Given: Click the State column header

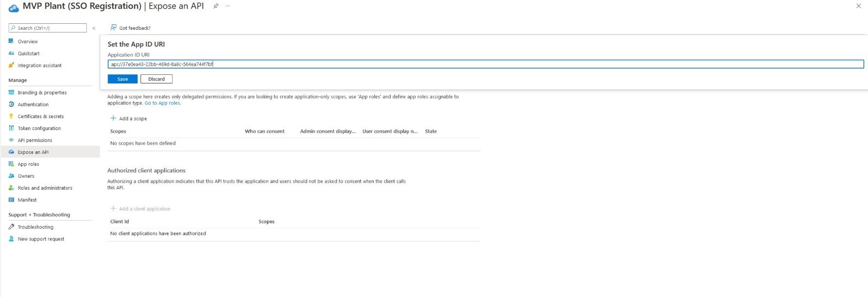Looking at the screenshot, I should coord(431,131).
